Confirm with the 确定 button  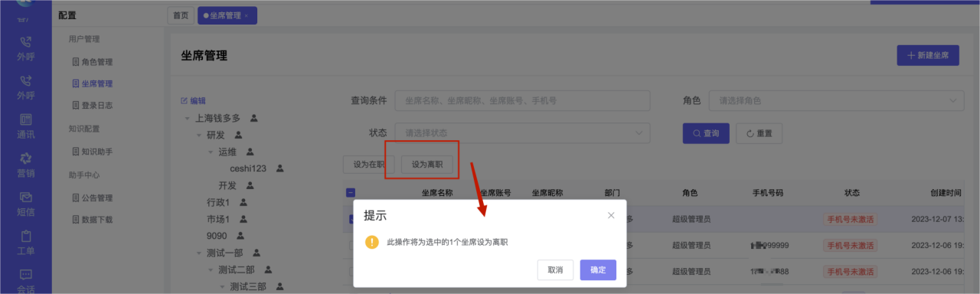[x=598, y=269]
